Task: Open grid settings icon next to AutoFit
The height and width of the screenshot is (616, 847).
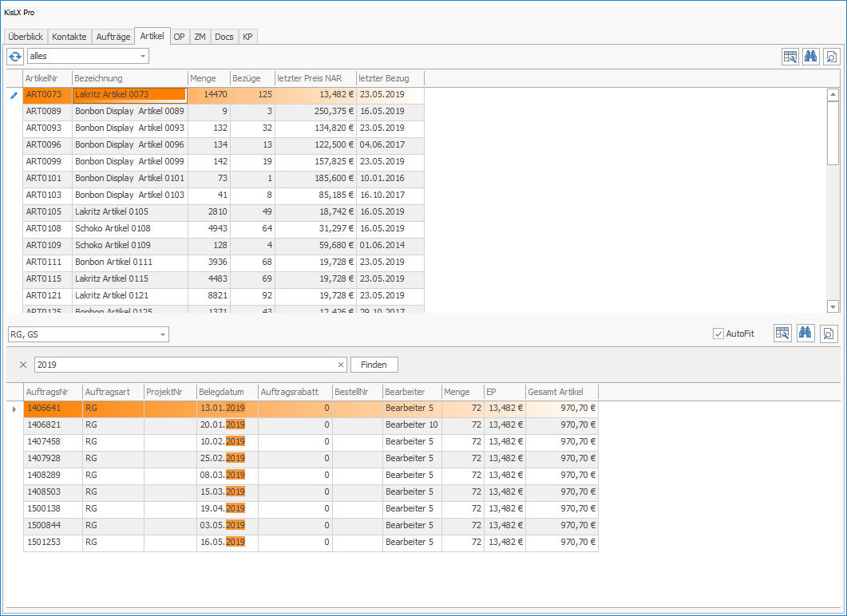Action: tap(782, 334)
